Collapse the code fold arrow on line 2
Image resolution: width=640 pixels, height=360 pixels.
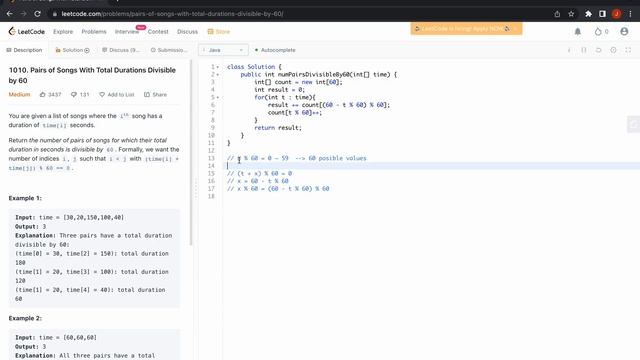(x=218, y=75)
